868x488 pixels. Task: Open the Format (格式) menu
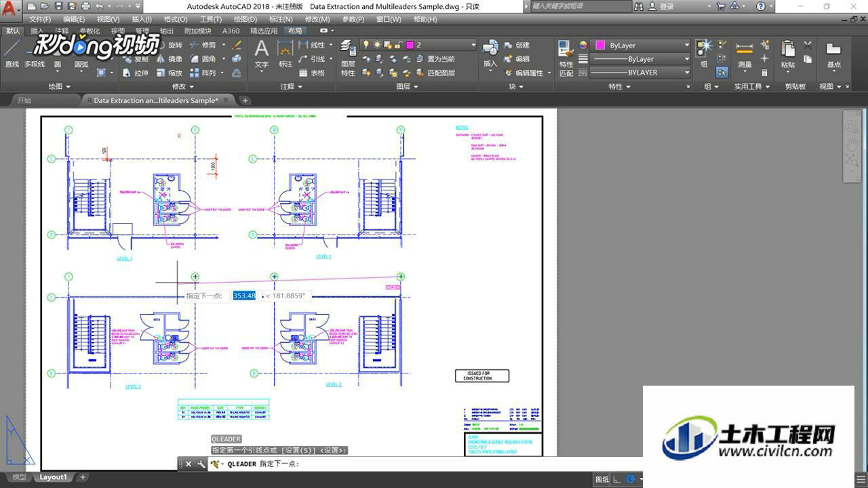(x=176, y=19)
